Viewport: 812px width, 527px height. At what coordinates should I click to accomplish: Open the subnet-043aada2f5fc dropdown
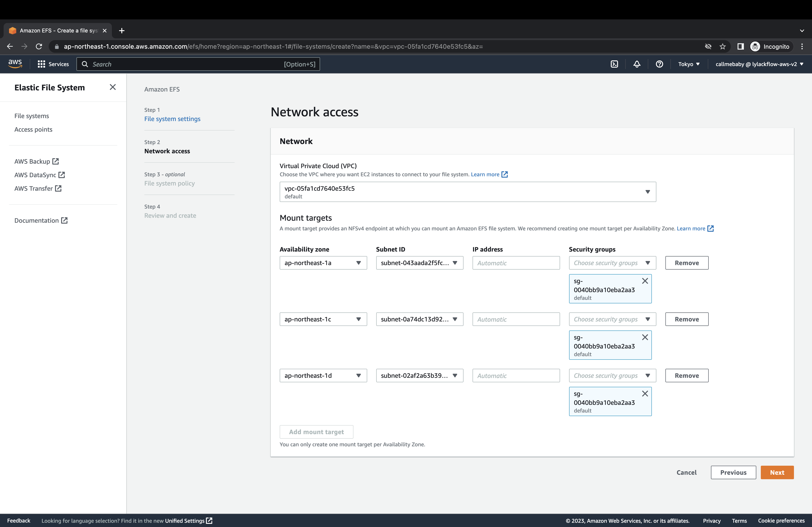pyautogui.click(x=420, y=263)
